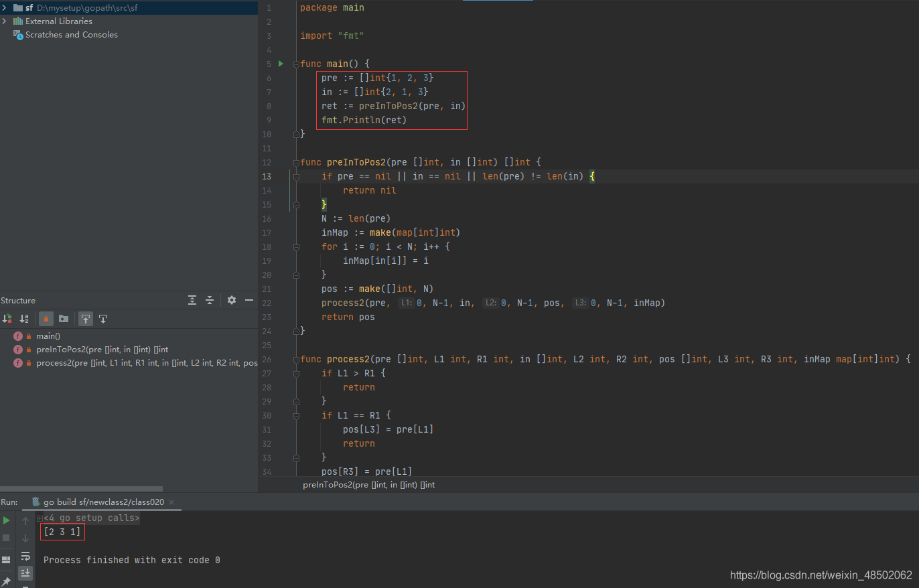Collapse func process2 fold at line 26
The width and height of the screenshot is (919, 588).
[x=296, y=360]
